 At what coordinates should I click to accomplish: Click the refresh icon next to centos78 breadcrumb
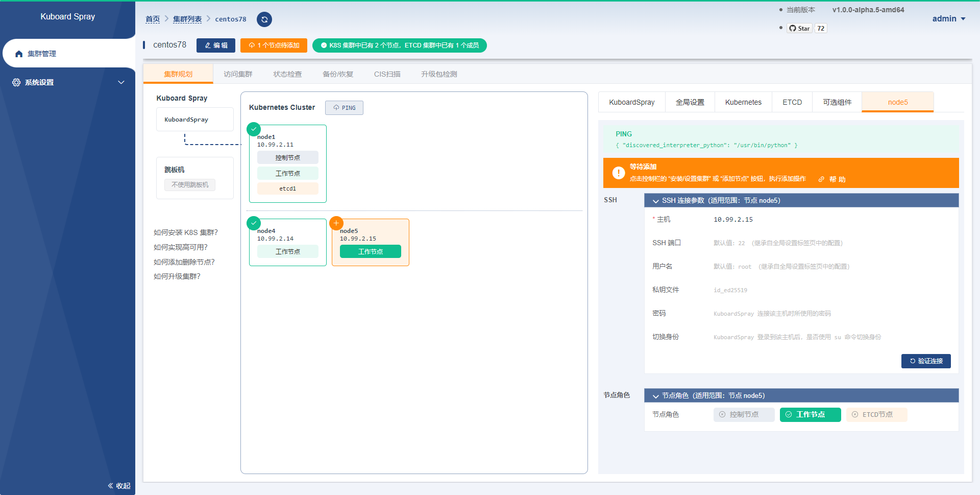coord(264,19)
